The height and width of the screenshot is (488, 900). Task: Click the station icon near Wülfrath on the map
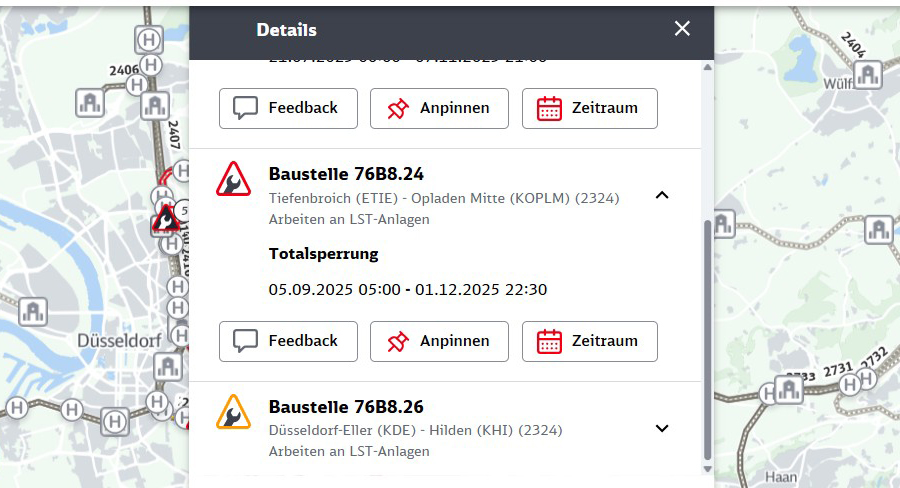click(868, 74)
